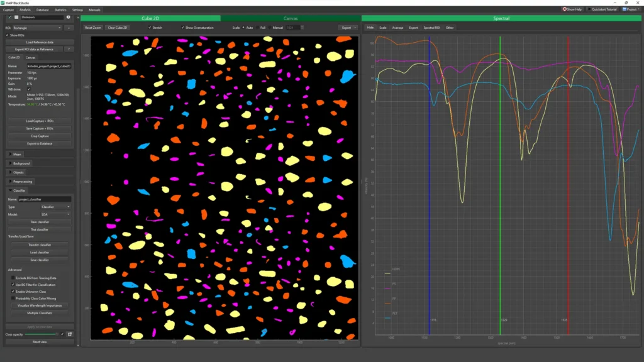The image size is (644, 362).
Task: Click Visualize Wavelength Importance button
Action: tap(40, 305)
